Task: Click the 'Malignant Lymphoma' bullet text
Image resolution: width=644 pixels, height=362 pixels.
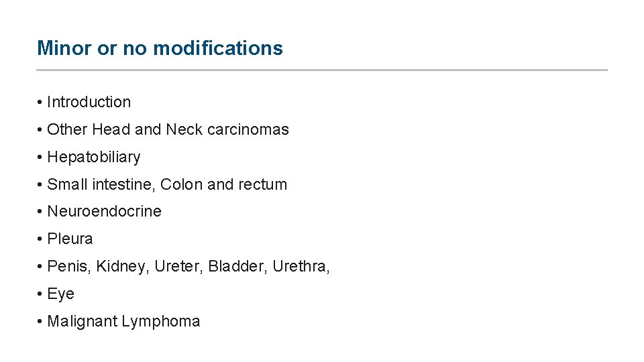Action: click(123, 322)
